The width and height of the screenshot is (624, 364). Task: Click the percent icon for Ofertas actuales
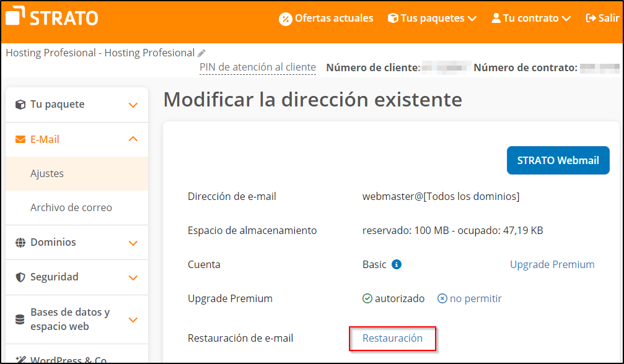click(285, 19)
